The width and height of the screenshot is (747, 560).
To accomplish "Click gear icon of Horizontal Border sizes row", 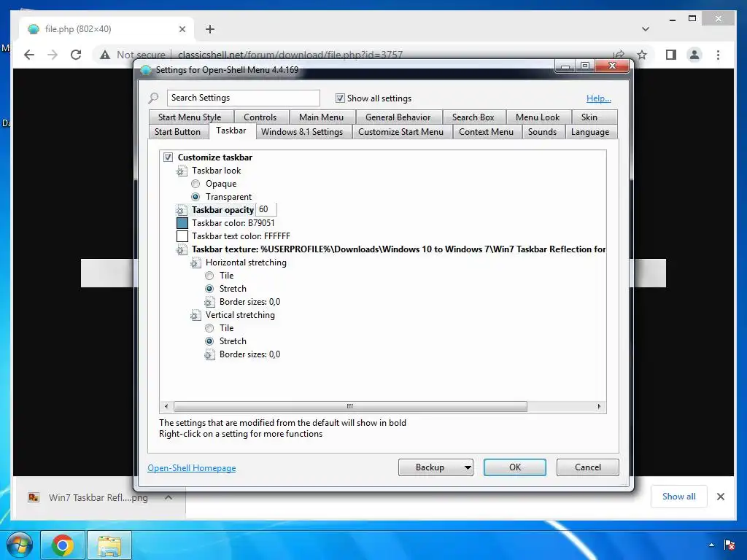I will coord(209,302).
